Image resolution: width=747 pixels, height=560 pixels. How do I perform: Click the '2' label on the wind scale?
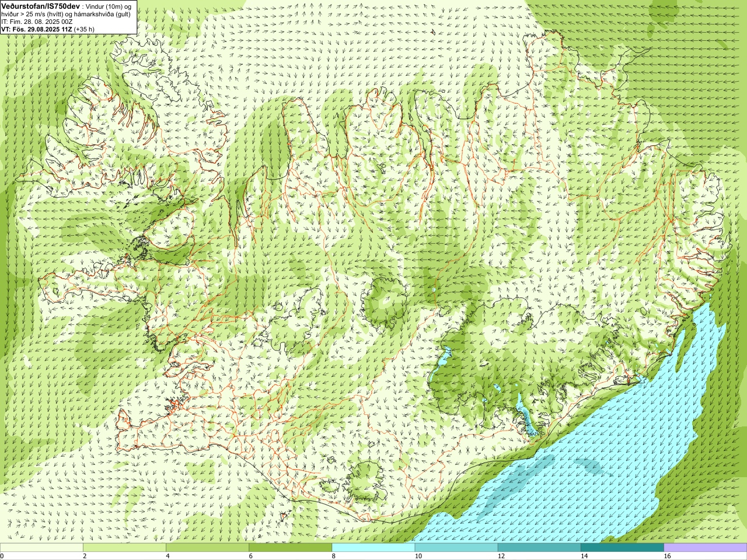point(85,556)
